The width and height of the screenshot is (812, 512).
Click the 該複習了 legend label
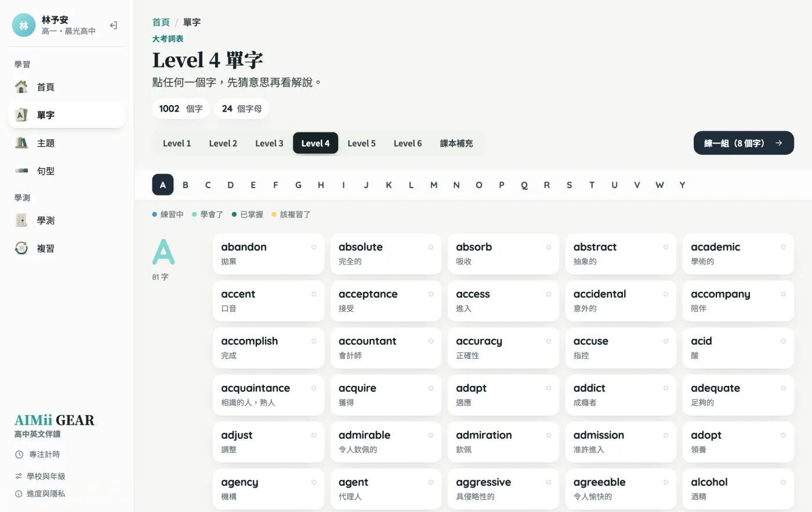click(x=295, y=214)
